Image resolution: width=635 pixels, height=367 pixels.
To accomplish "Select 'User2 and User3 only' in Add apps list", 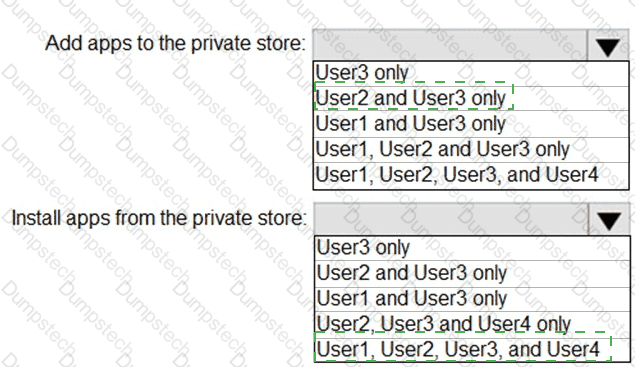I will [471, 98].
